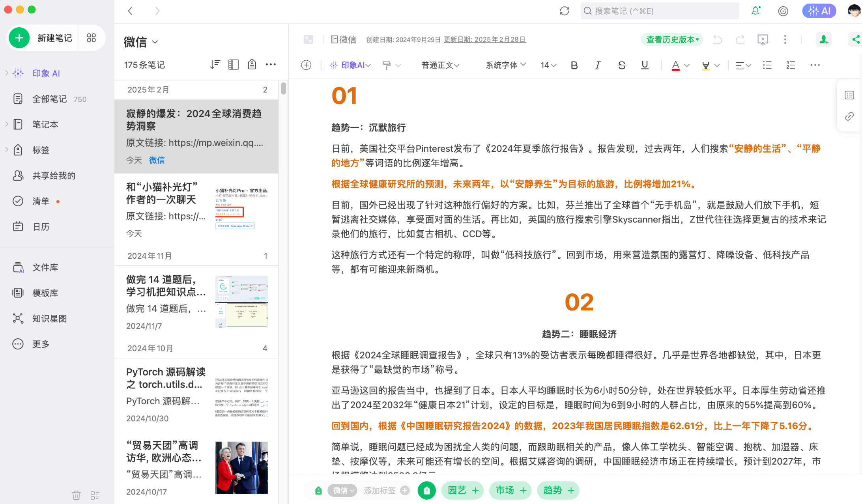This screenshot has width=862, height=504.
Task: Open the trash icon at sidebar bottom
Action: pos(76,495)
